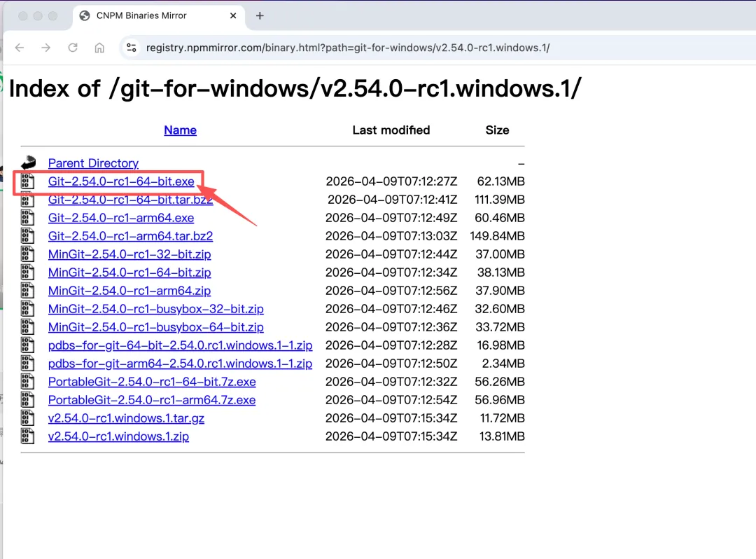This screenshot has width=756, height=559.
Task: Click file icon beside v2.54.0-rc1.windows.1.tar.gz
Action: click(x=27, y=418)
